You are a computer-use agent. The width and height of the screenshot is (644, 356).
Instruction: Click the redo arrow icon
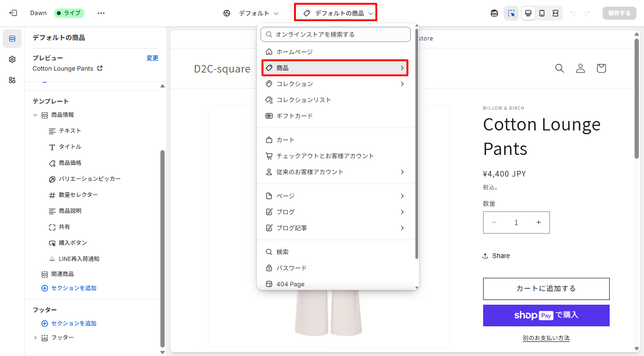[x=588, y=13]
